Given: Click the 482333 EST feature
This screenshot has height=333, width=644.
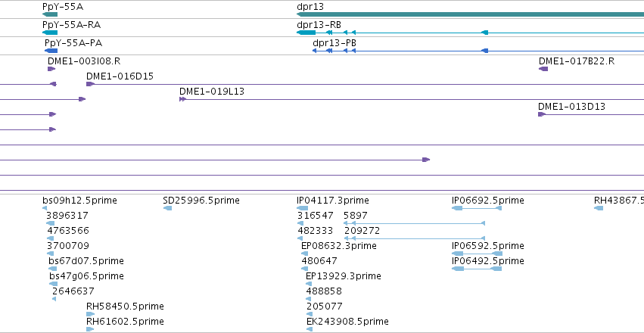Looking at the screenshot, I should coord(300,238).
